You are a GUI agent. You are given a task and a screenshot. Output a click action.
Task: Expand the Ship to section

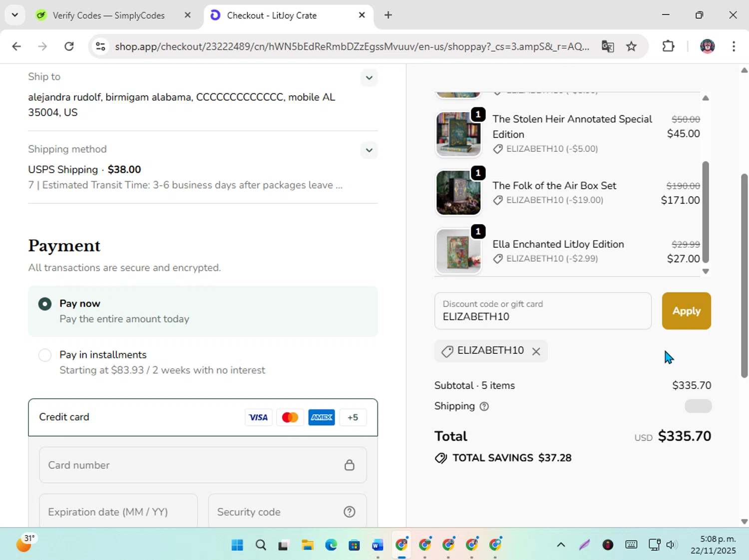pyautogui.click(x=369, y=78)
